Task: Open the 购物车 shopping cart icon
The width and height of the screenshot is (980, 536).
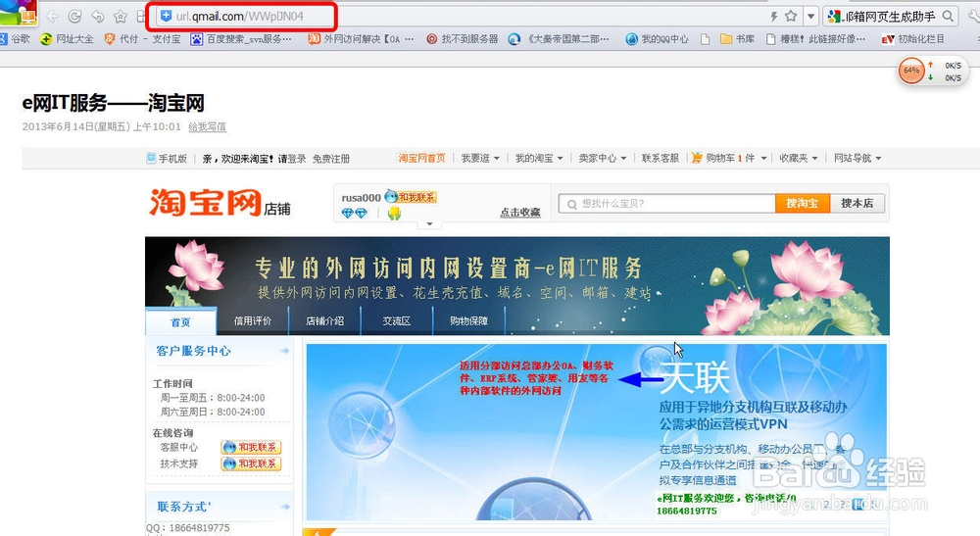Action: click(696, 158)
